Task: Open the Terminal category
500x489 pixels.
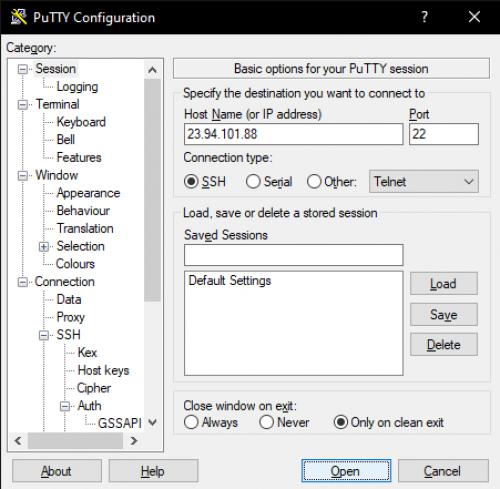Action: tap(57, 104)
